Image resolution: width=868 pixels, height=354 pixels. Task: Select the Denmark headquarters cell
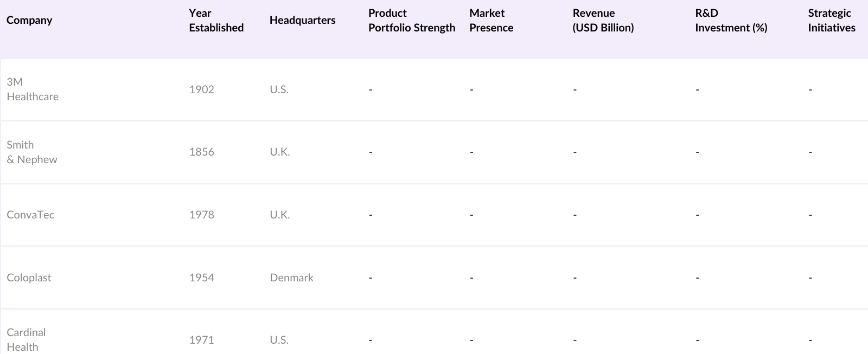(291, 278)
